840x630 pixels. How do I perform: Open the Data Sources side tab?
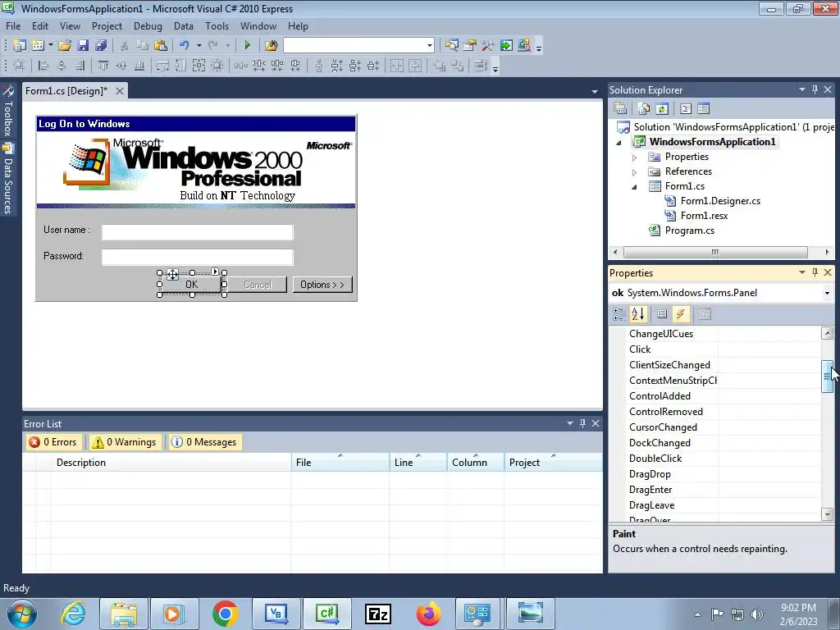8,180
